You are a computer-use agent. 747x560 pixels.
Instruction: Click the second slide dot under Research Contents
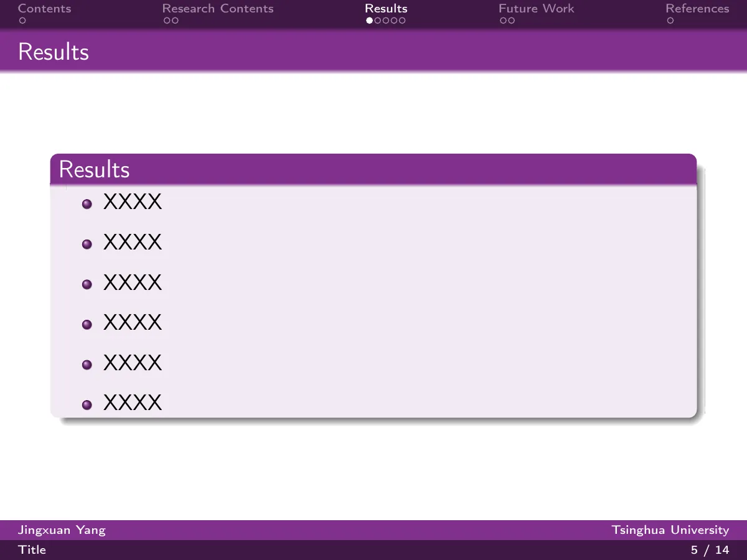[175, 21]
